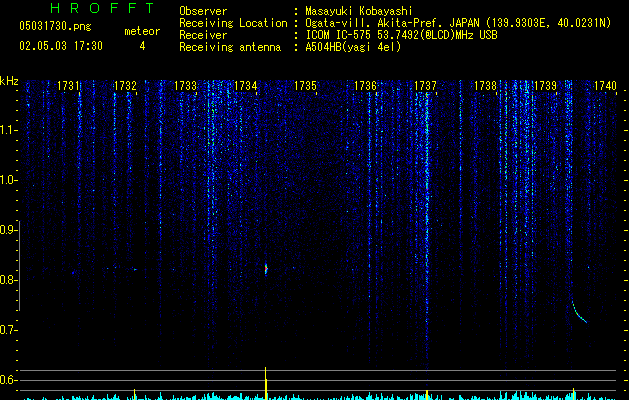Screen dimensions: 629x400
Task: Click observer name Masayuki Kobayashi
Action: coord(359,11)
